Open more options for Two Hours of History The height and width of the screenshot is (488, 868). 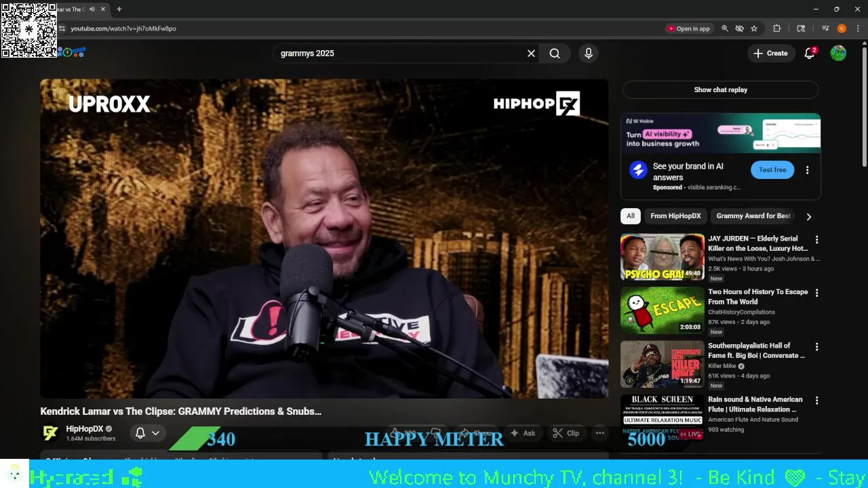click(816, 293)
